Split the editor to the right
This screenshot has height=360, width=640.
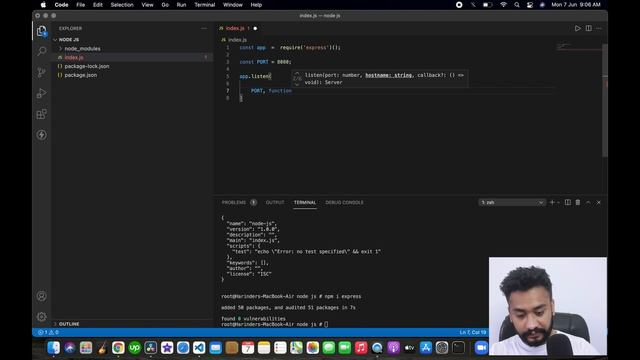(x=589, y=29)
